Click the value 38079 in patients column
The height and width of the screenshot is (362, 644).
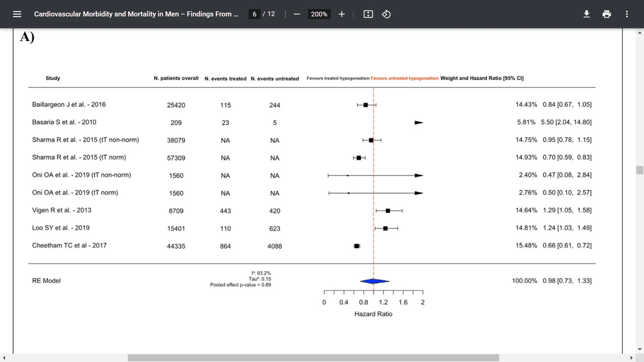tap(176, 140)
